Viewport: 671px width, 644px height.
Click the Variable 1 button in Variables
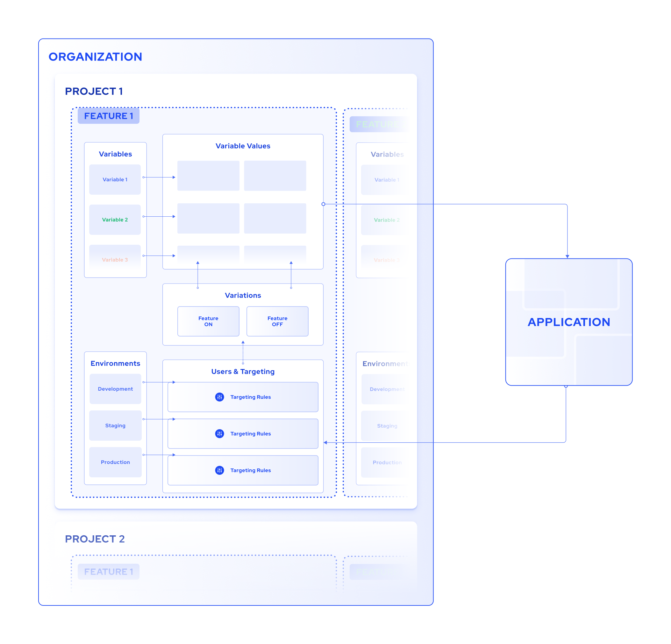point(115,179)
